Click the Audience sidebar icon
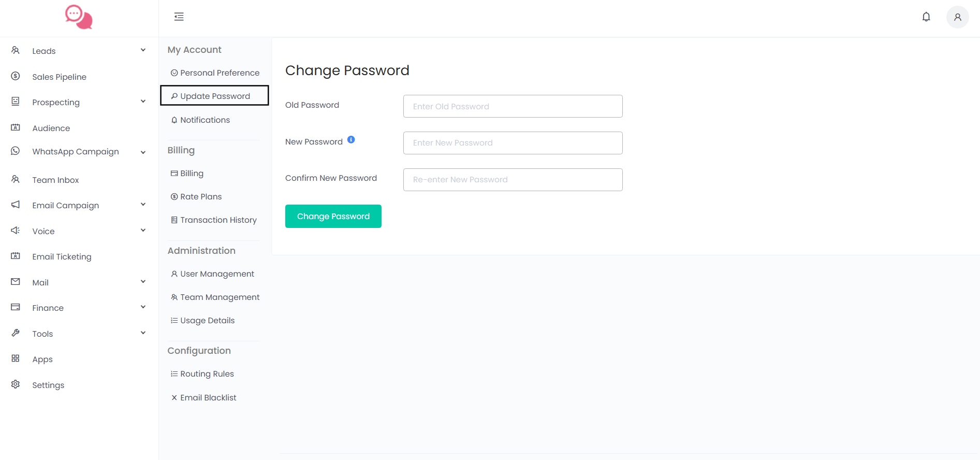The width and height of the screenshot is (980, 460). (x=15, y=127)
